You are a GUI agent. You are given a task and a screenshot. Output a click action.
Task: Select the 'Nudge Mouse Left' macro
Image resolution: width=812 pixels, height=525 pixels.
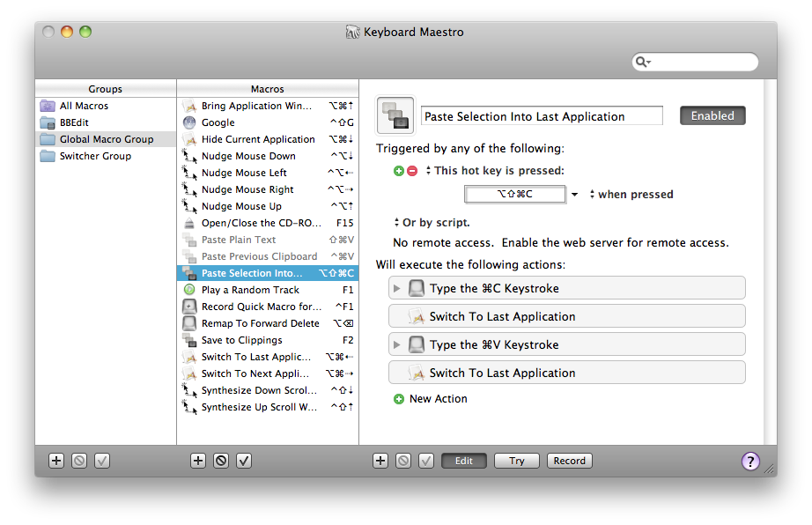[x=268, y=173]
